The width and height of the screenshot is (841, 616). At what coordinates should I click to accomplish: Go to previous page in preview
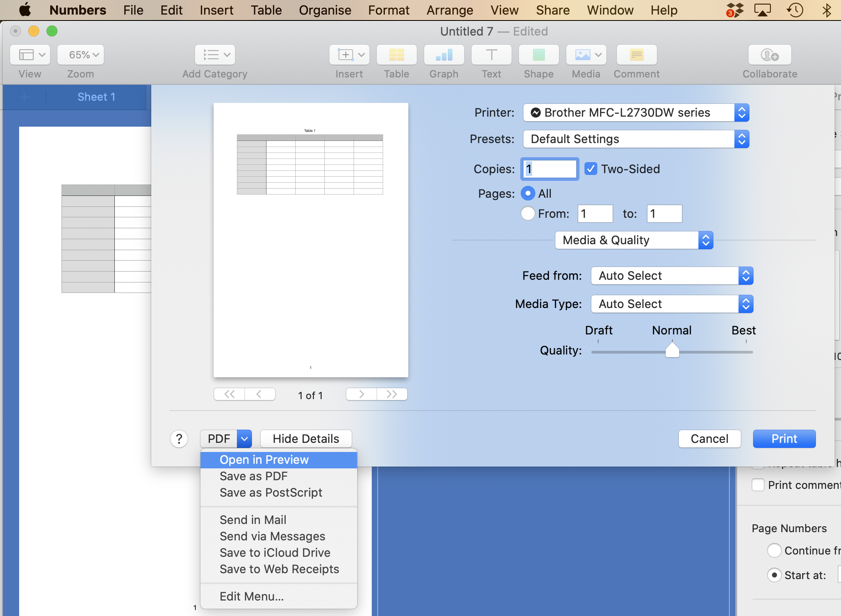260,394
